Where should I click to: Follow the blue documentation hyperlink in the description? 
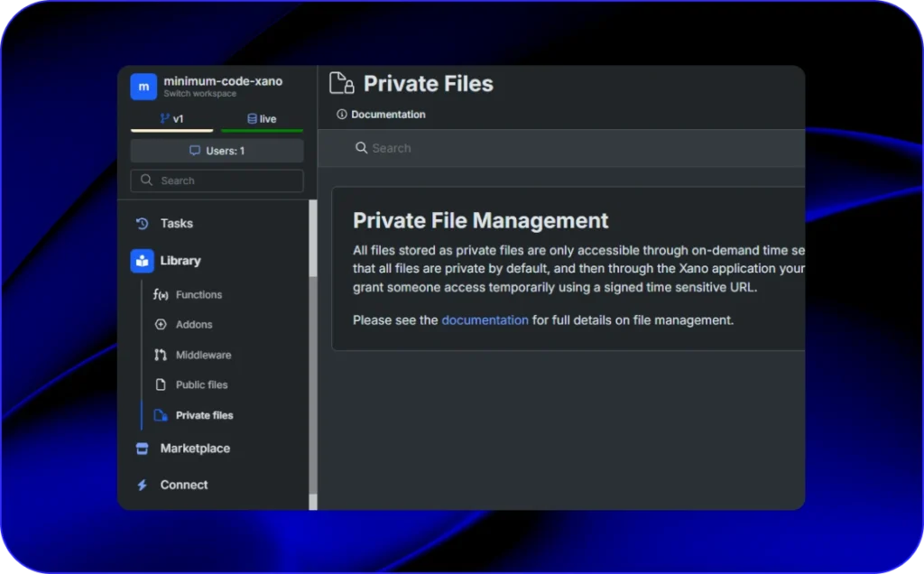pyautogui.click(x=485, y=320)
